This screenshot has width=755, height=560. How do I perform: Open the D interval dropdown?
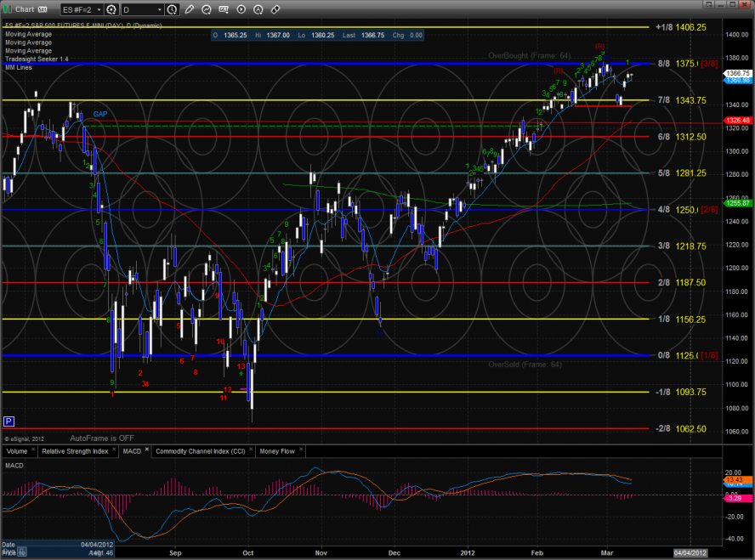click(159, 9)
